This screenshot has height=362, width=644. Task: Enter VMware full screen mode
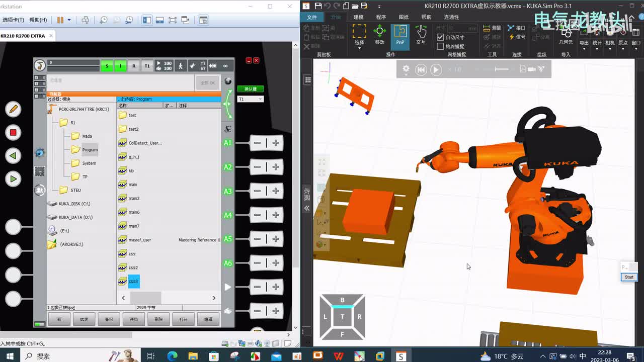coord(173,20)
